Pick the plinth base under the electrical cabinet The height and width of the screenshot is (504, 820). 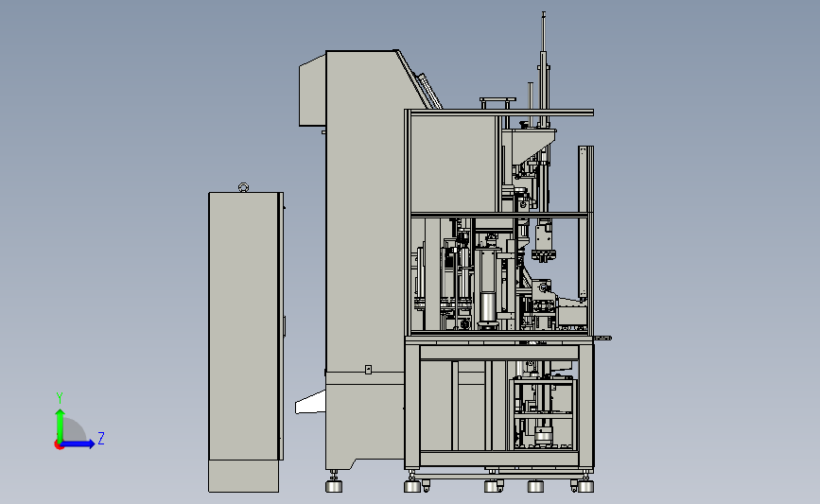(x=243, y=477)
